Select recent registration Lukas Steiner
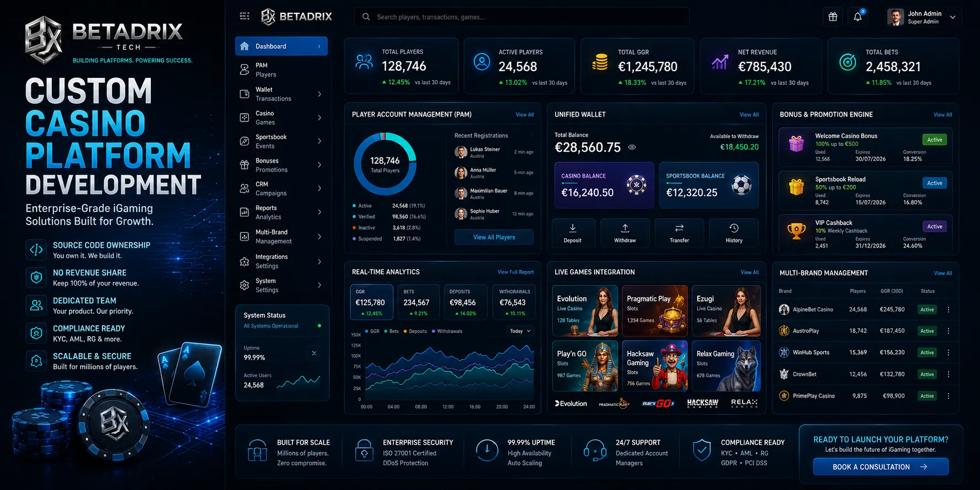 point(494,152)
